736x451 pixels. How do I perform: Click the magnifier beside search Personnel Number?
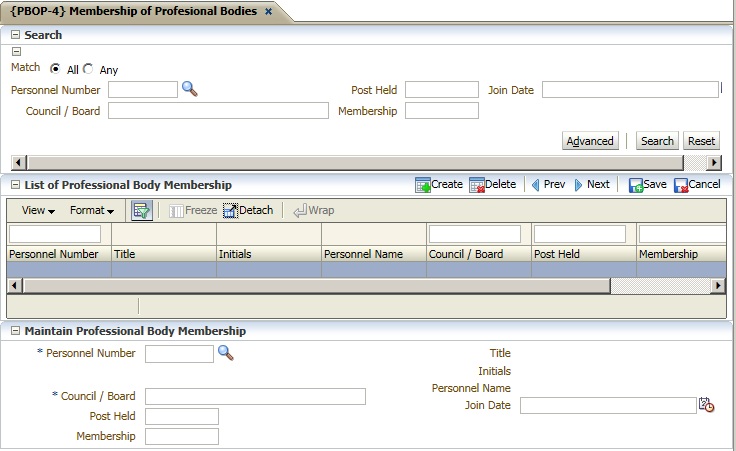190,89
